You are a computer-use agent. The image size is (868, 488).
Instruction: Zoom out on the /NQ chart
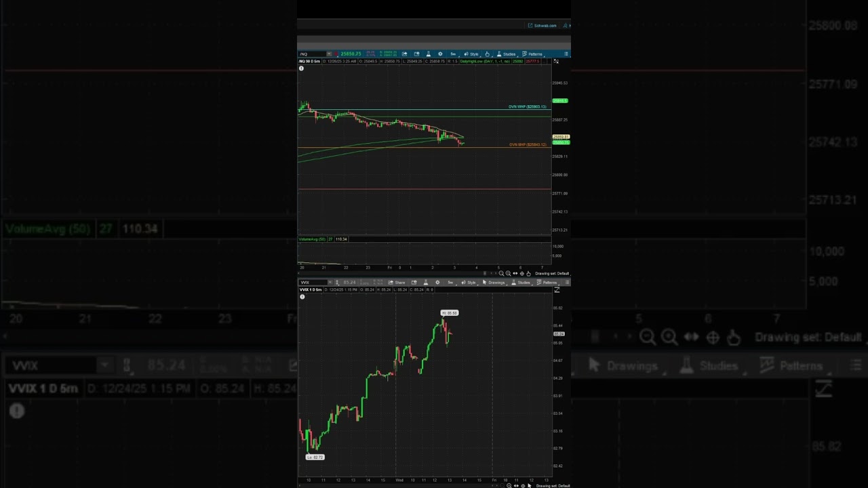[x=501, y=273]
